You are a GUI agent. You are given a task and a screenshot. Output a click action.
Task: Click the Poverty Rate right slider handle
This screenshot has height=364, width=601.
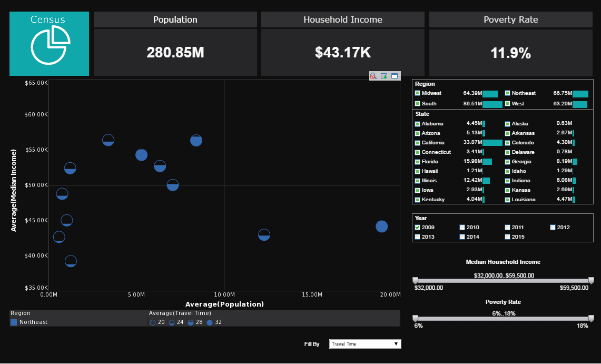[x=591, y=319]
